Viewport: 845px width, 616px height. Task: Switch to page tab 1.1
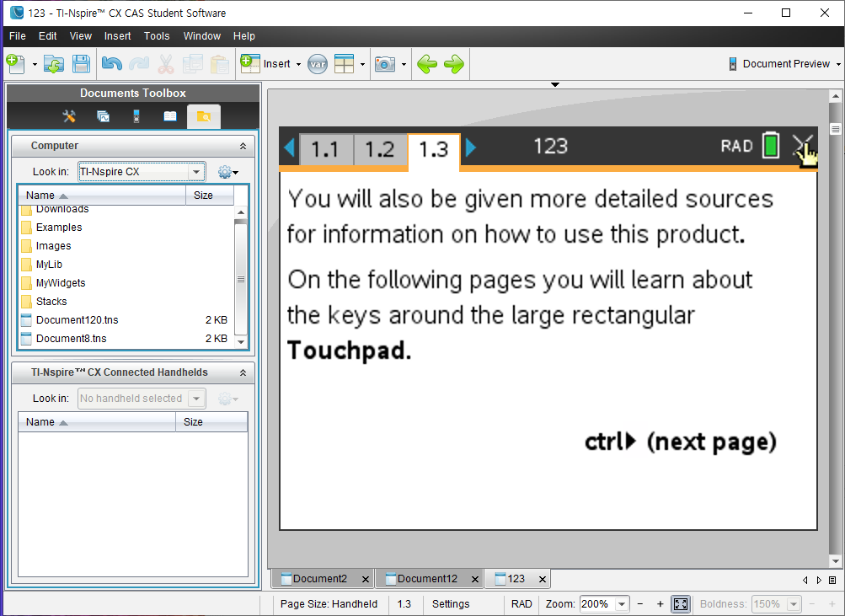pyautogui.click(x=325, y=149)
